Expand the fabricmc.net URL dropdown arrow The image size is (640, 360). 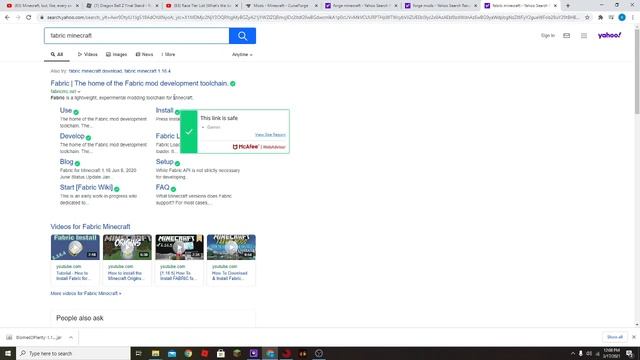(x=79, y=92)
